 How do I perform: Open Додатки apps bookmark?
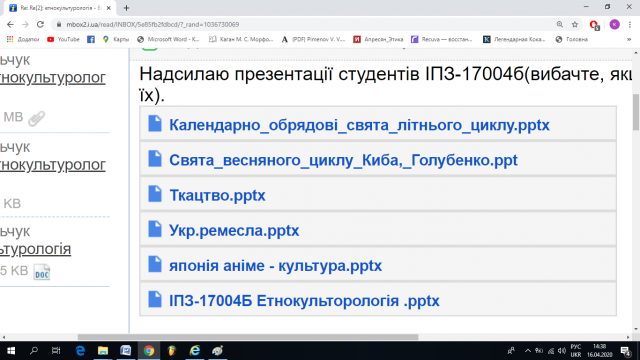[x=23, y=39]
